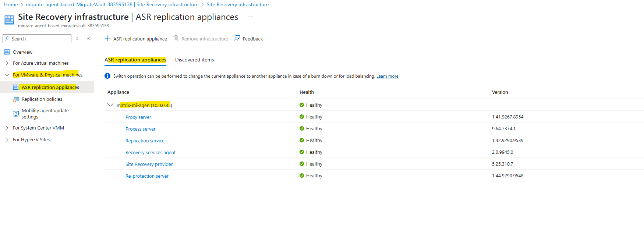The image size is (644, 241).
Task: Click the Overview icon in sidebar
Action: [x=7, y=52]
